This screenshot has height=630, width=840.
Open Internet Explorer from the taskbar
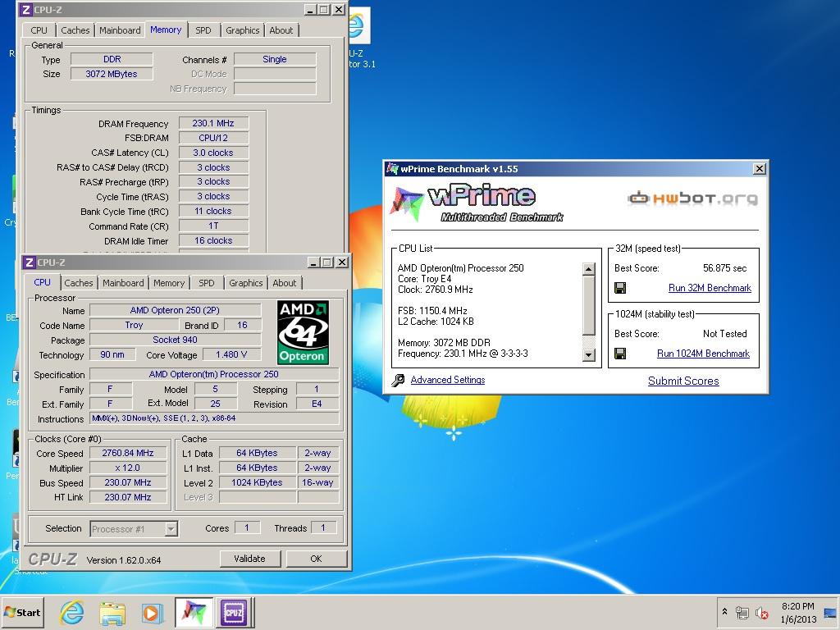[72, 612]
